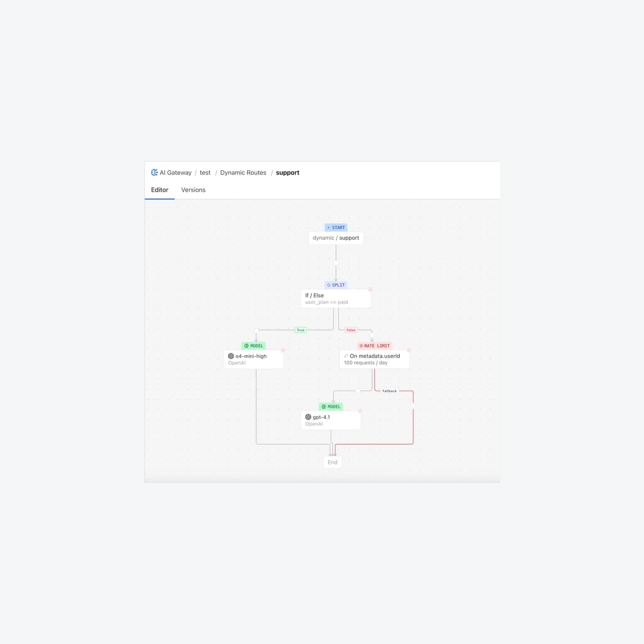Click the OpenAI logo on o4-mini-high node

tap(231, 356)
